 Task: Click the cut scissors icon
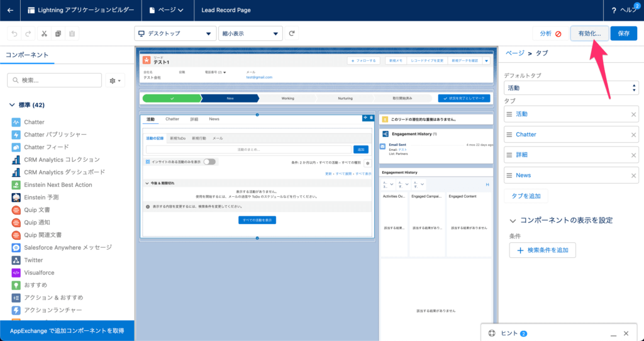[45, 34]
